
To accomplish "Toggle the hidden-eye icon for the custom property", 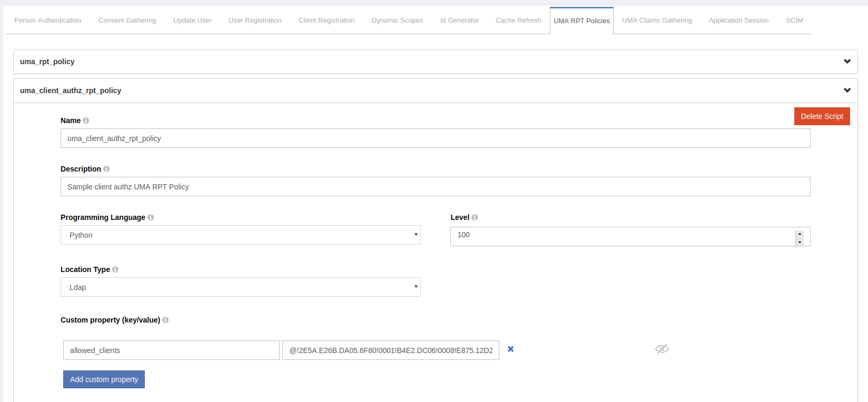I will click(662, 349).
